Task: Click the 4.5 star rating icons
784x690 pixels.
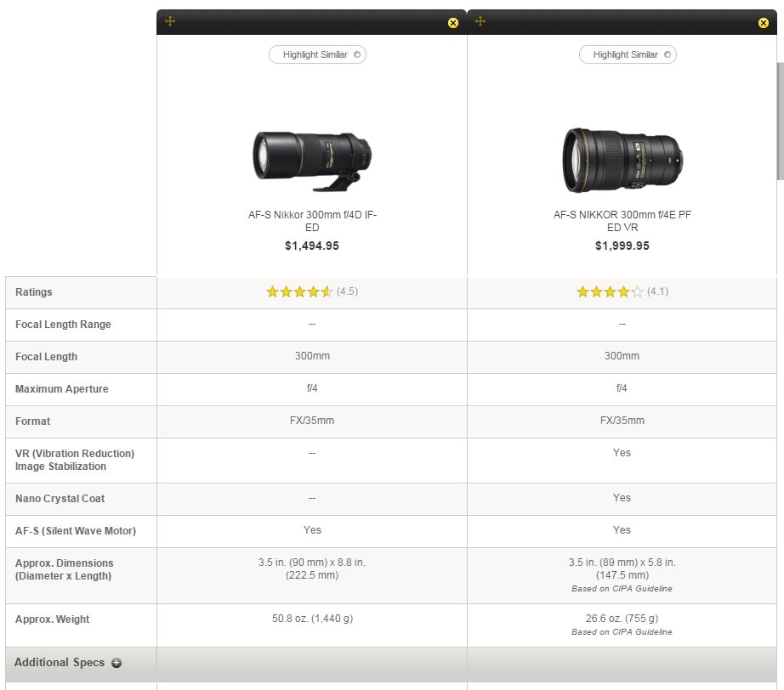Action: tap(298, 291)
